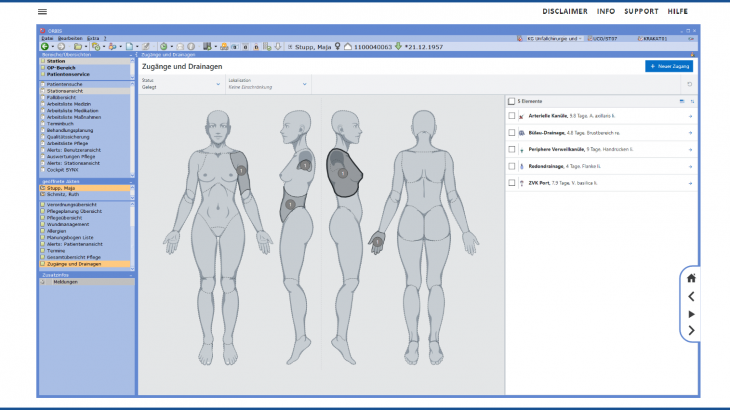Open the Extra menu
This screenshot has width=730, height=410.
click(x=93, y=38)
